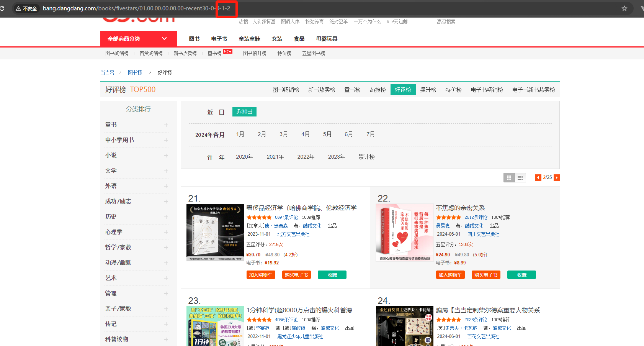Screen dimensions: 644x346
Task: Select 累计榜 filter
Action: (366, 157)
